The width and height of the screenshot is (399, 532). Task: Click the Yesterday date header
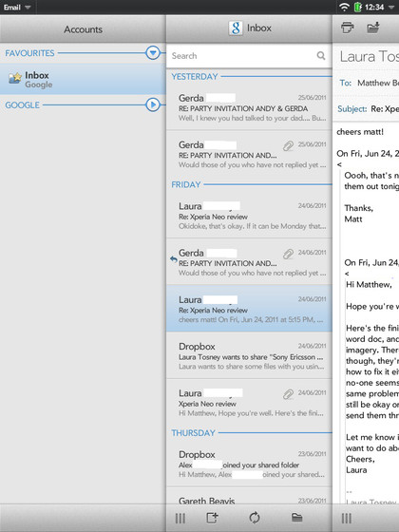(195, 77)
